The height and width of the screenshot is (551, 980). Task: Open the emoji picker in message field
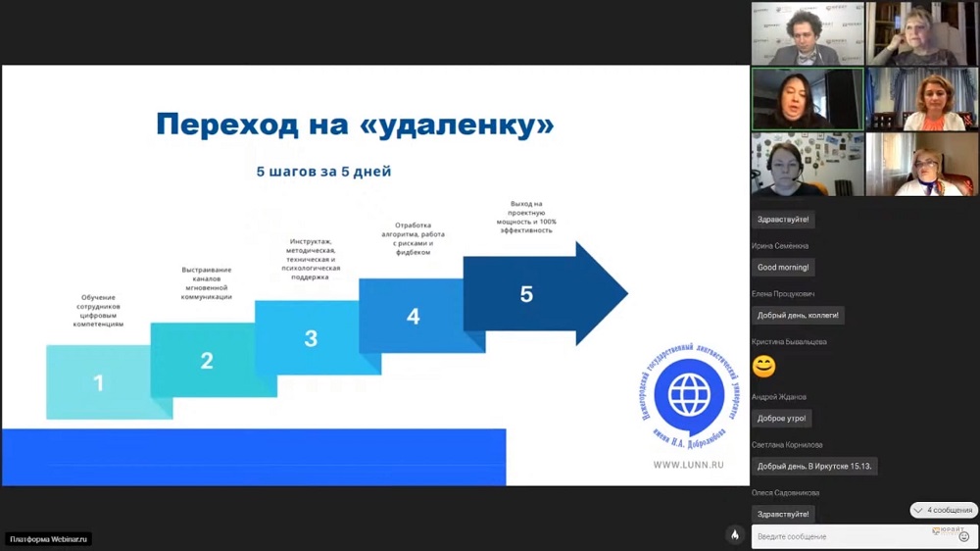[x=963, y=536]
